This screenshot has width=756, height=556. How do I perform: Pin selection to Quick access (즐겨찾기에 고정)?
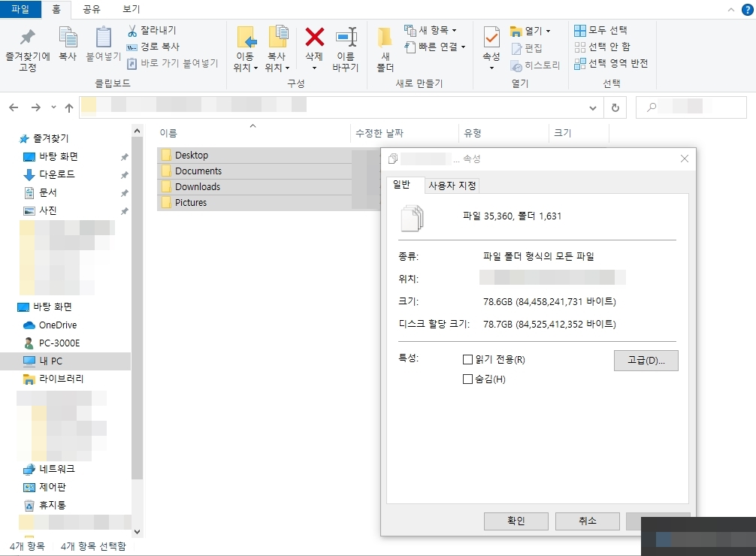click(x=28, y=50)
